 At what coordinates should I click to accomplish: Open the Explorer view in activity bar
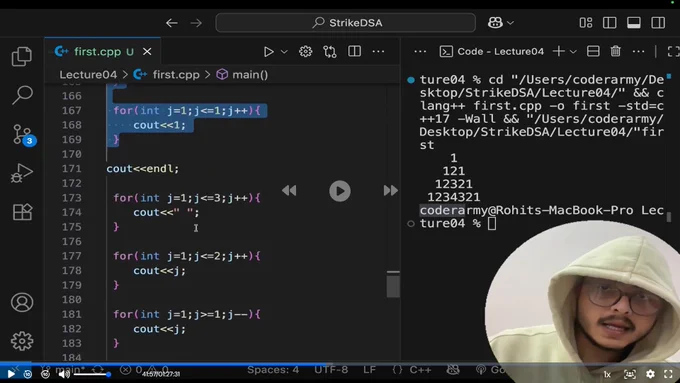(22, 56)
